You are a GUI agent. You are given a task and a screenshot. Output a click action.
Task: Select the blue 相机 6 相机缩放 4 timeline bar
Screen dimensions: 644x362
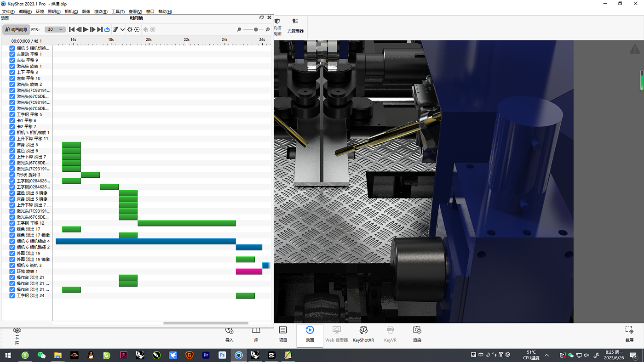[x=146, y=241]
